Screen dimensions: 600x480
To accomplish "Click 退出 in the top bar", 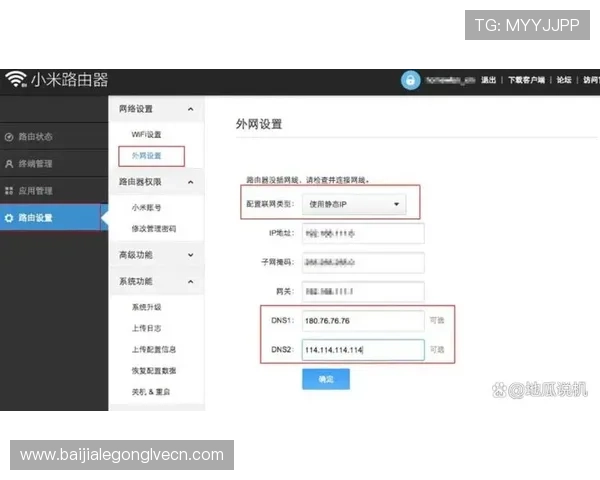I will (488, 80).
